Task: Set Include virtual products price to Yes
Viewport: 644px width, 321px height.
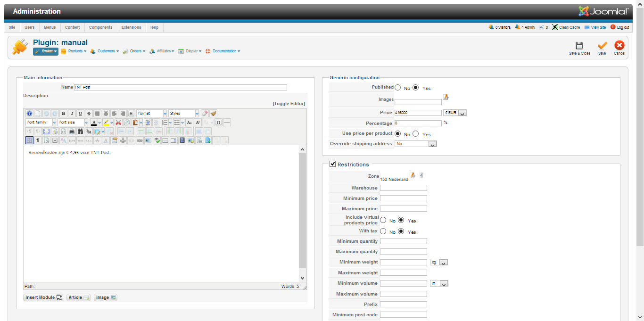Action: pyautogui.click(x=401, y=220)
